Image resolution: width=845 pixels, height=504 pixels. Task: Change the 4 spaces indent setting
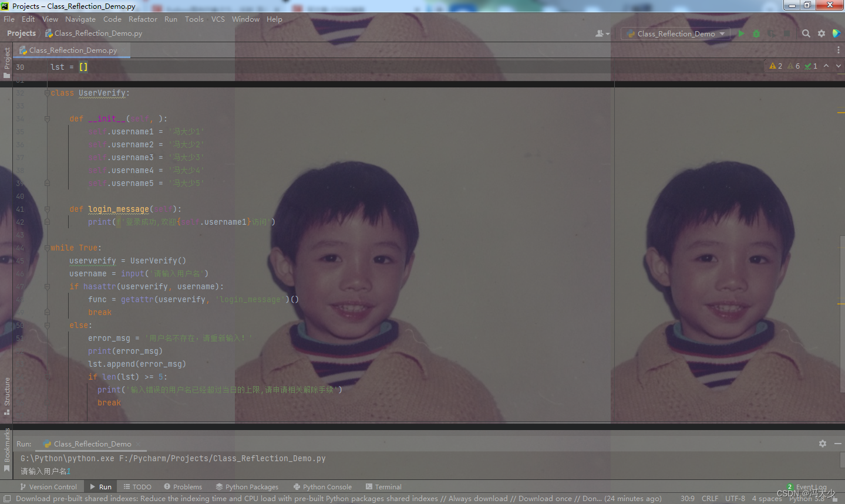tap(767, 499)
